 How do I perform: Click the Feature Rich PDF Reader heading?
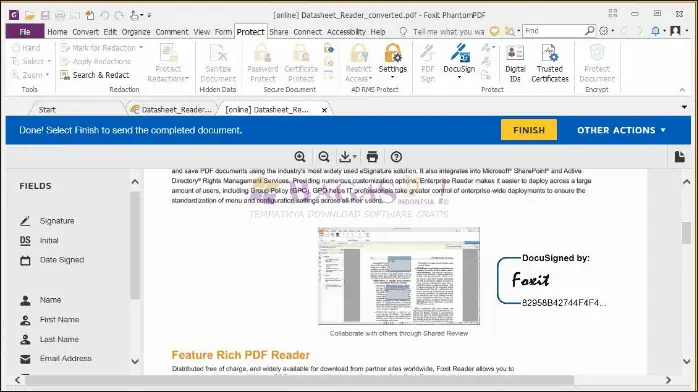[241, 355]
